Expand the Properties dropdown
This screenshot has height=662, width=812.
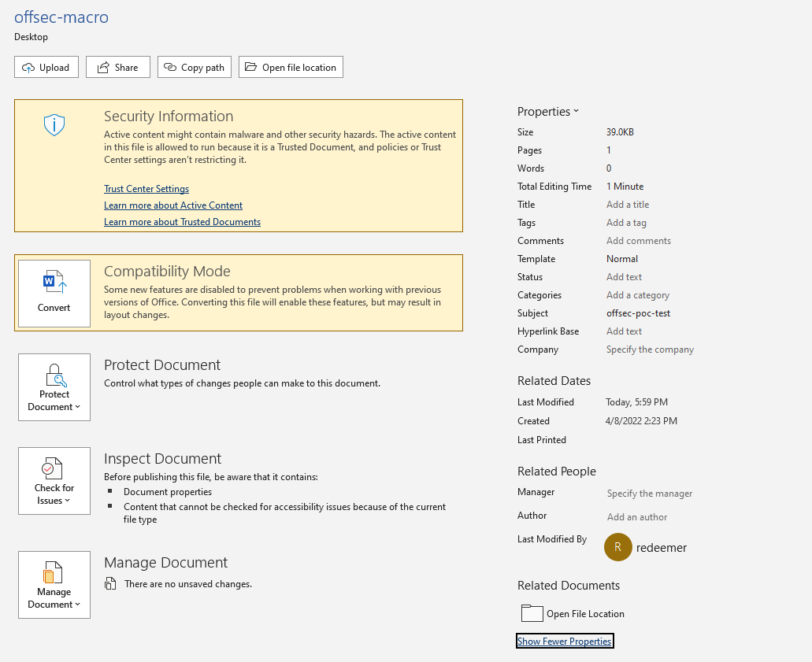pyautogui.click(x=547, y=111)
